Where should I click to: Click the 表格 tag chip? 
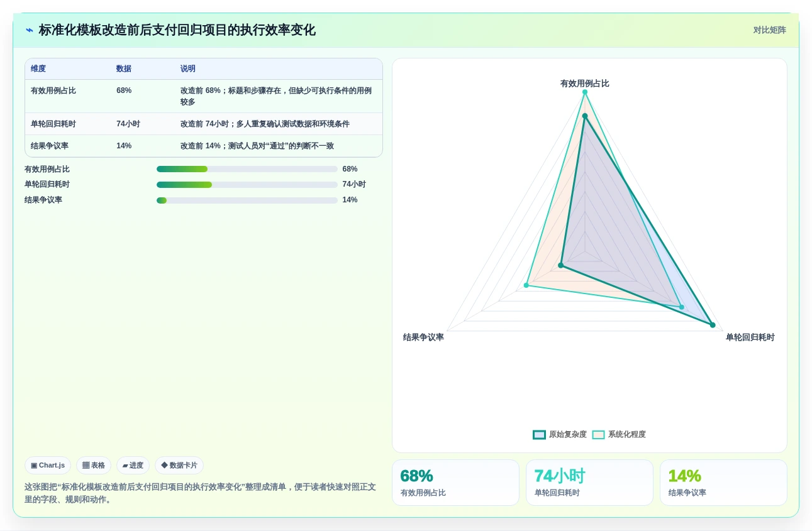pos(94,465)
